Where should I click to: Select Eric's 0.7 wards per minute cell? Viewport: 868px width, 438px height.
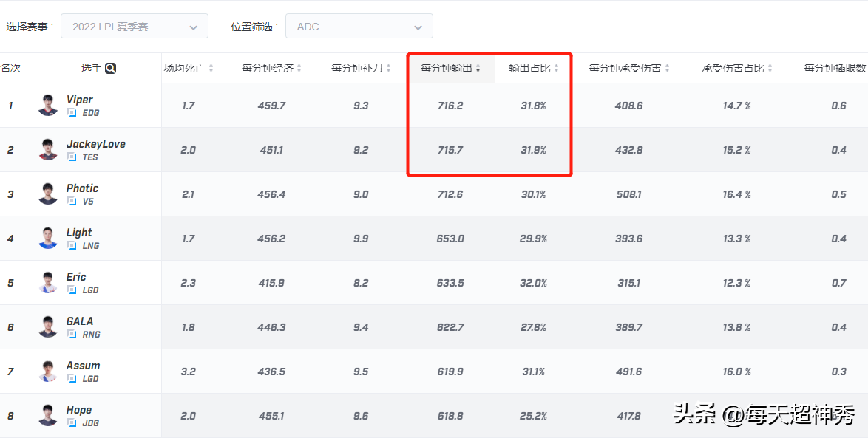coord(838,283)
